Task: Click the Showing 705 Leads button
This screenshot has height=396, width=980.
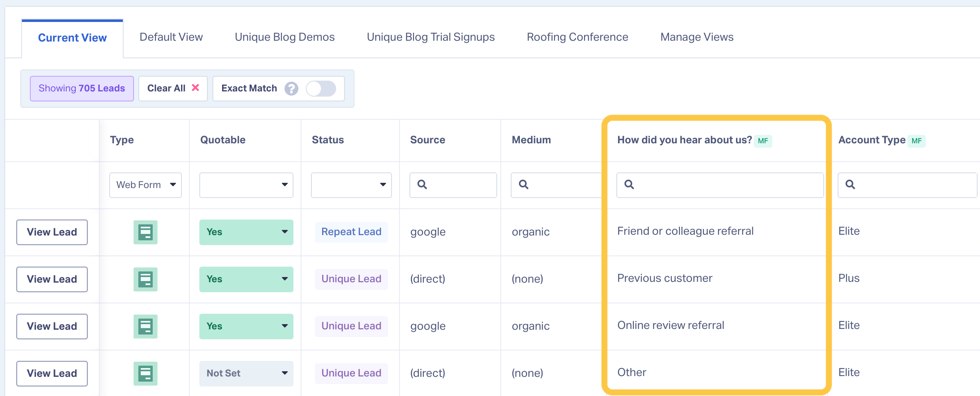Action: coord(82,89)
